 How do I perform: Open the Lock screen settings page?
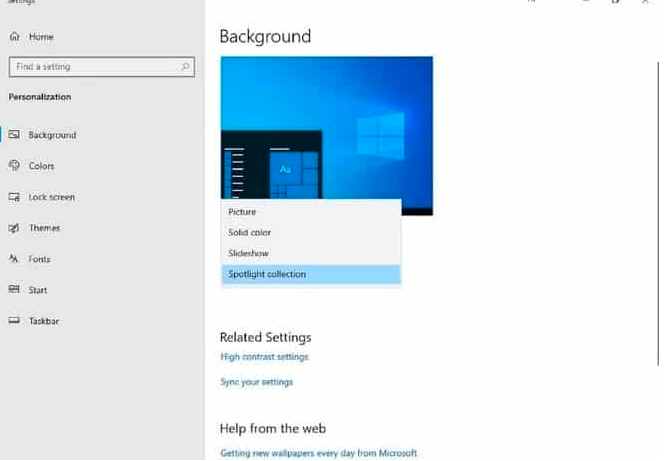point(52,197)
